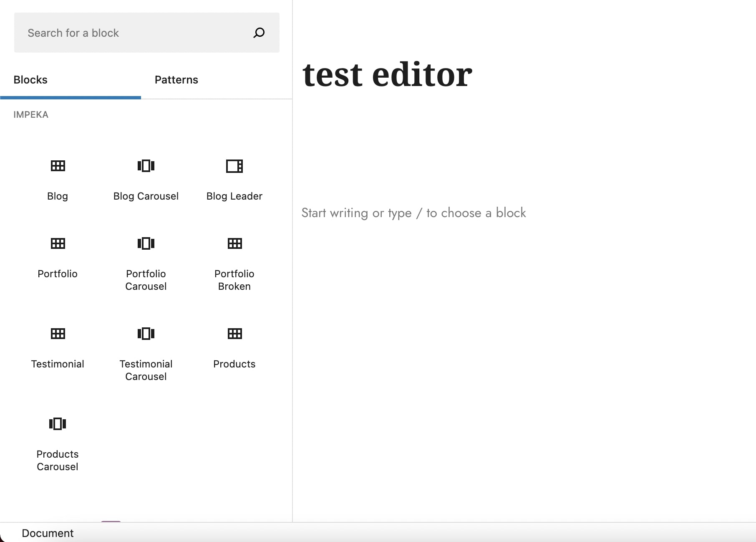The height and width of the screenshot is (542, 756).
Task: Switch to the Patterns tab
Action: pyautogui.click(x=176, y=80)
